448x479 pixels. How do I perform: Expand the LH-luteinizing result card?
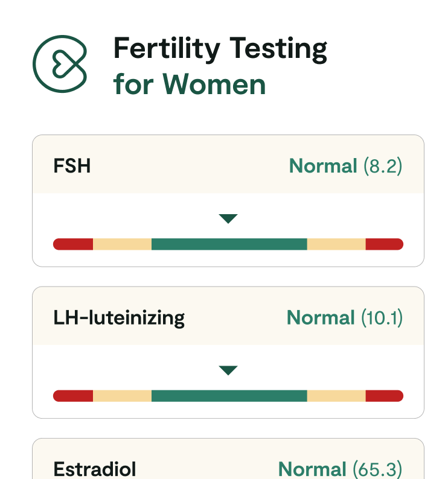pos(228,316)
